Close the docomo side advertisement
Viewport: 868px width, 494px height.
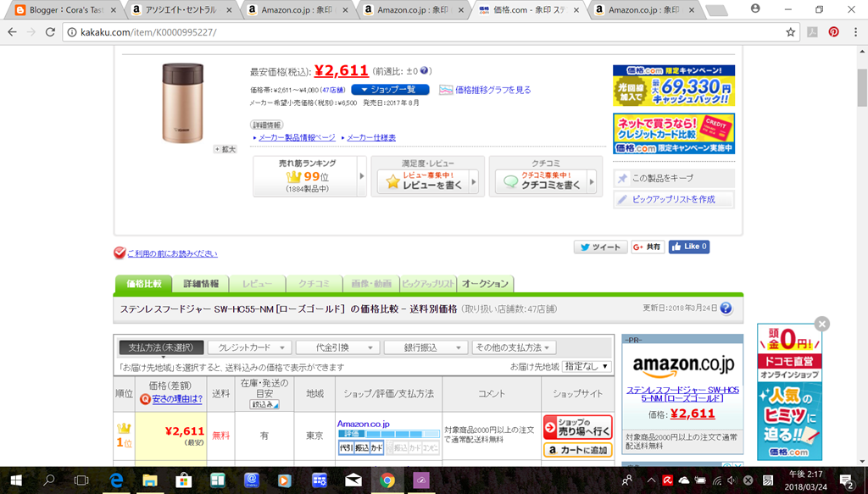(x=822, y=325)
